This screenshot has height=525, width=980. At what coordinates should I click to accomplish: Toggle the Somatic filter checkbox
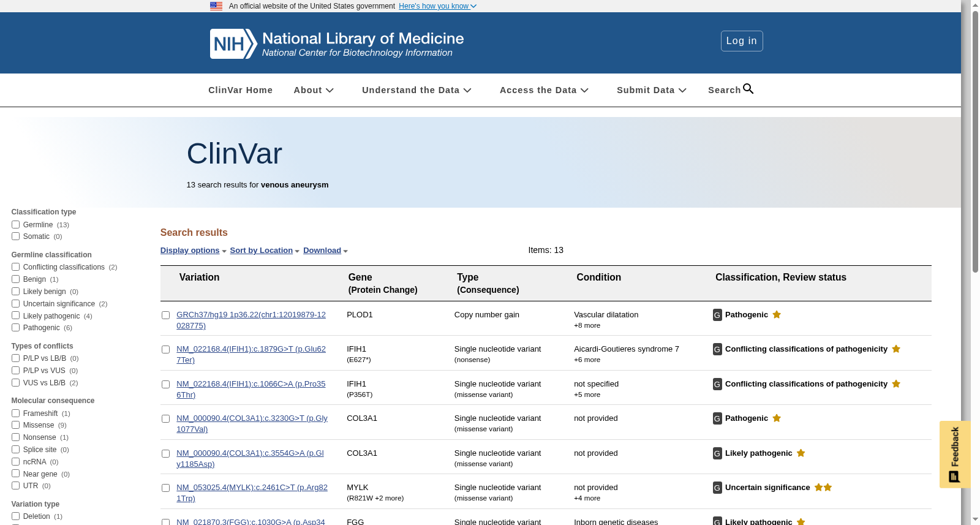pyautogui.click(x=15, y=236)
